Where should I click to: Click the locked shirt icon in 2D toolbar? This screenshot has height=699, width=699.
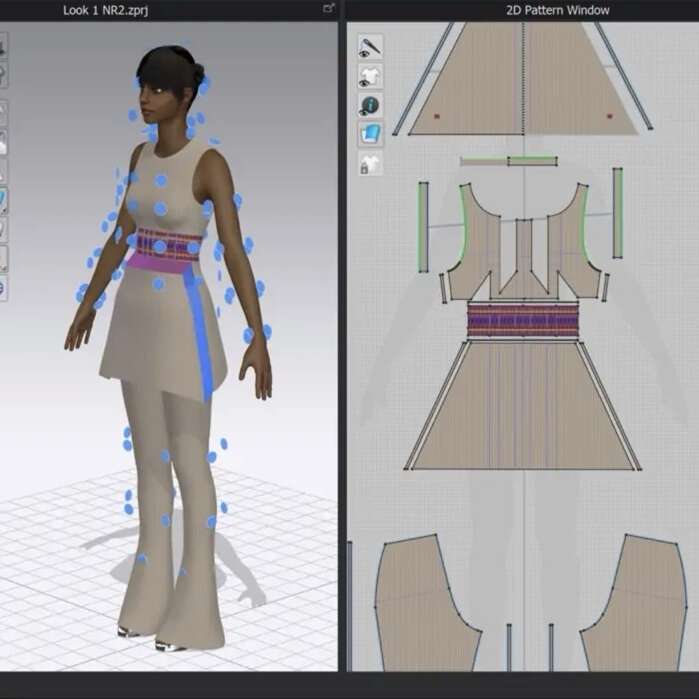370,163
